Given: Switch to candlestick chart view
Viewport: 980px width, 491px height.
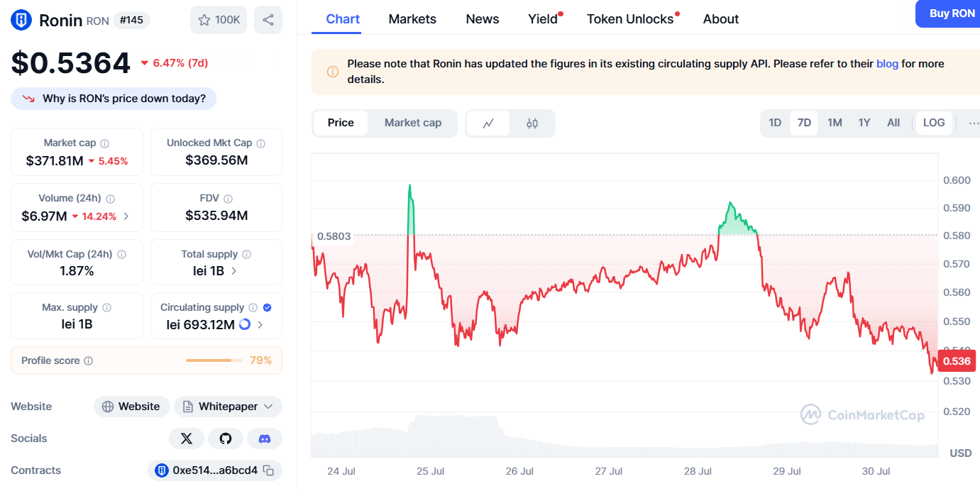Looking at the screenshot, I should (532, 123).
